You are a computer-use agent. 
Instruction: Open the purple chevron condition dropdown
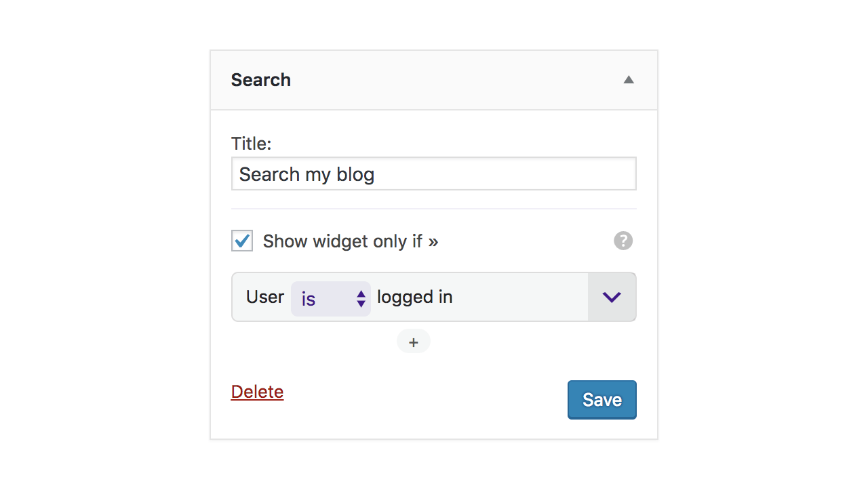(612, 297)
